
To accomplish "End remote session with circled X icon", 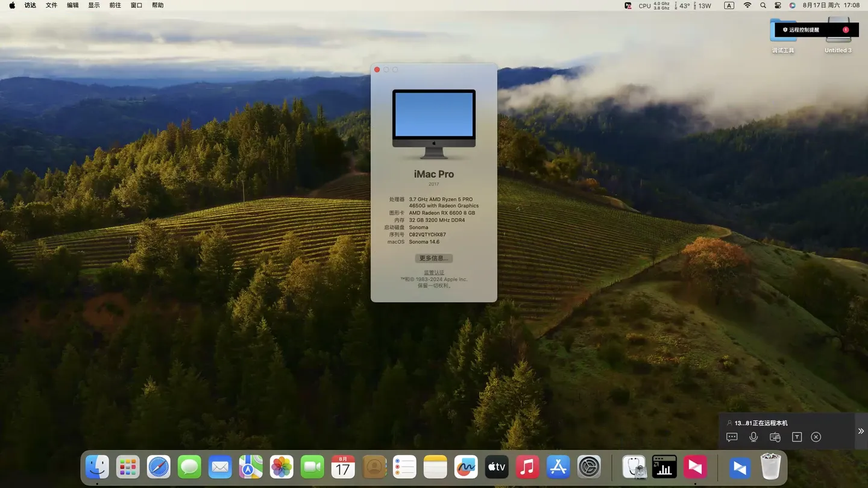I will (x=816, y=437).
